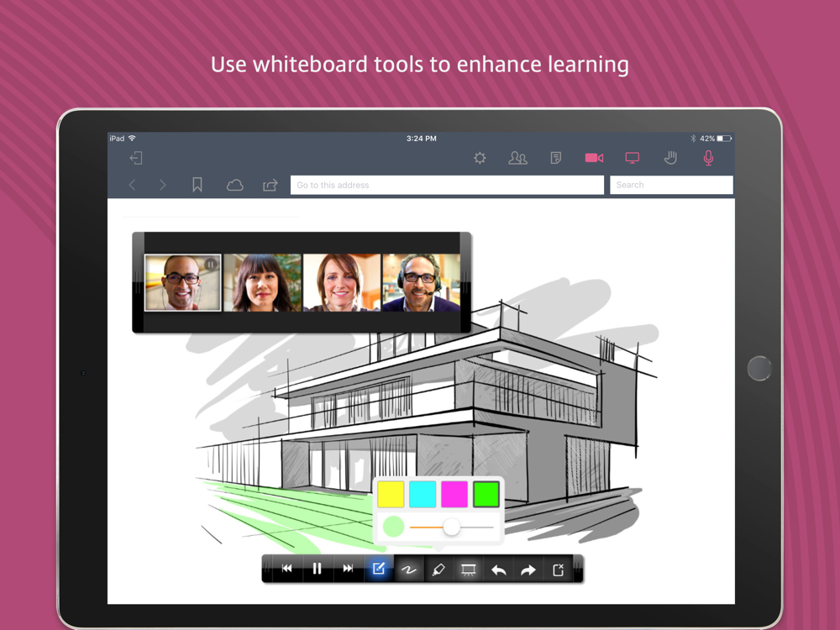
Task: Go forward with the right chevron
Action: pyautogui.click(x=163, y=185)
